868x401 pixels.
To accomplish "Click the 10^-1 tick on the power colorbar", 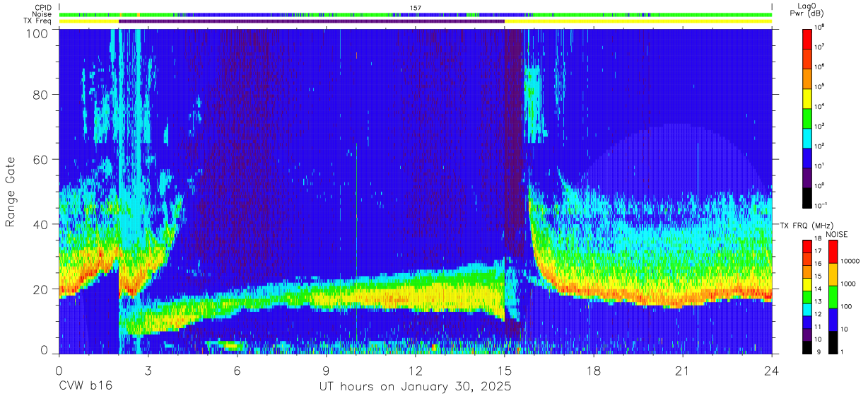I will coord(820,206).
